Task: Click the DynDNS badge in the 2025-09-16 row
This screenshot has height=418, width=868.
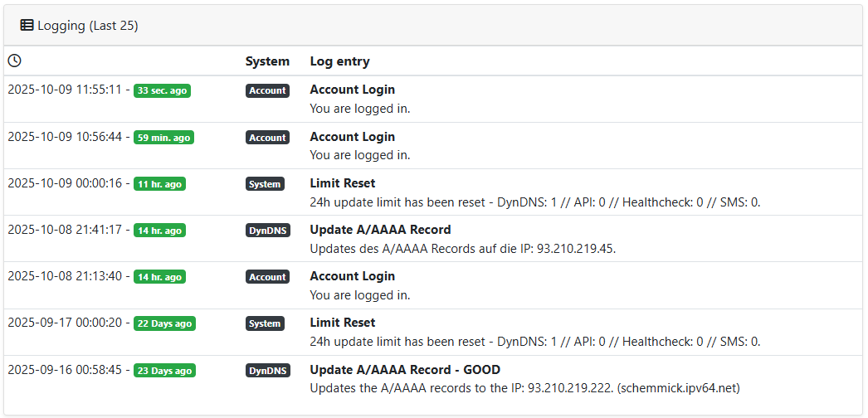Action: (x=268, y=371)
